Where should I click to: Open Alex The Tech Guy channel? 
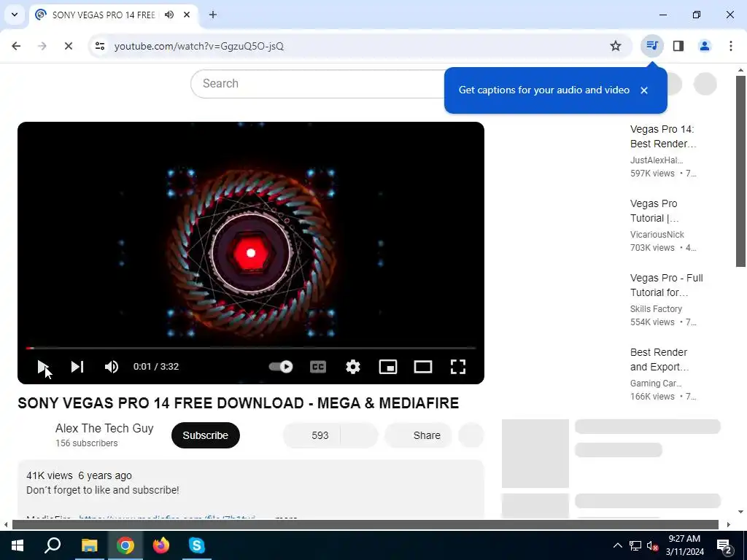point(104,428)
